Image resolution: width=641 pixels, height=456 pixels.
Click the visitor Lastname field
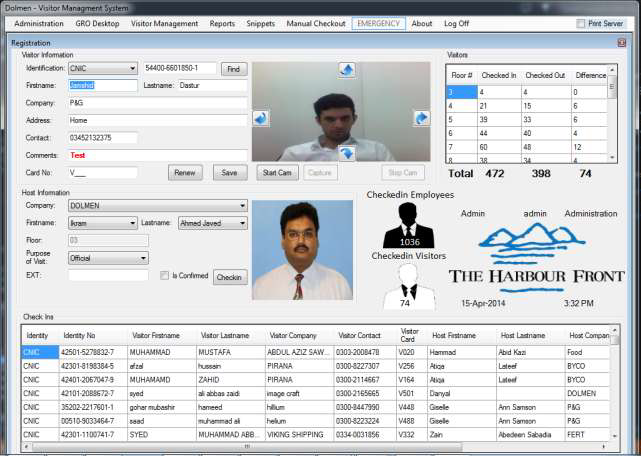(x=213, y=85)
